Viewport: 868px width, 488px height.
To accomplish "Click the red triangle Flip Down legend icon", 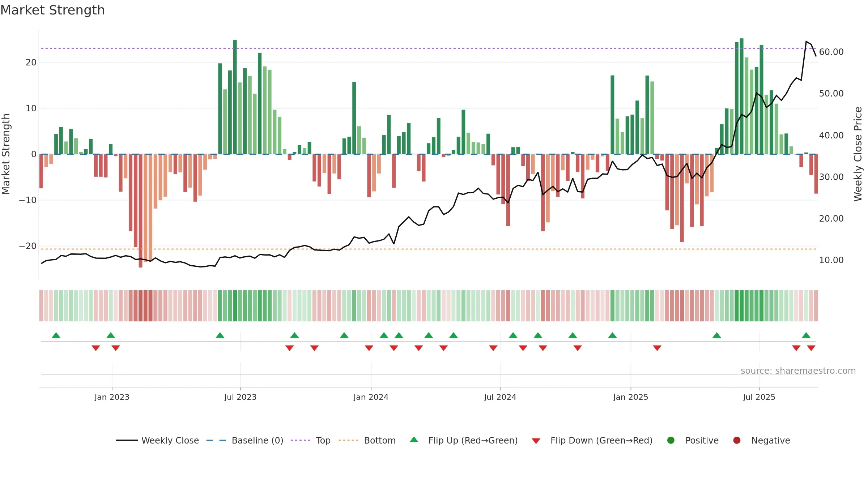I will click(x=536, y=441).
